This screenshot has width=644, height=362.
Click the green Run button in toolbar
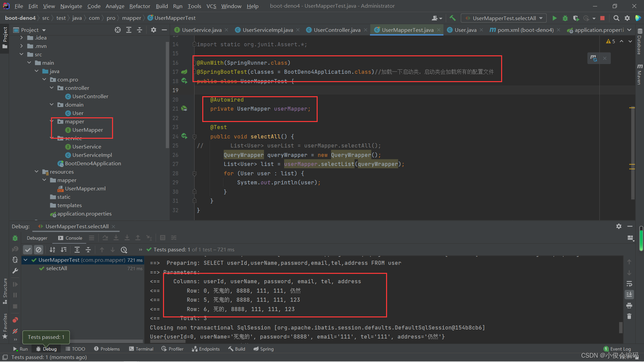click(554, 18)
